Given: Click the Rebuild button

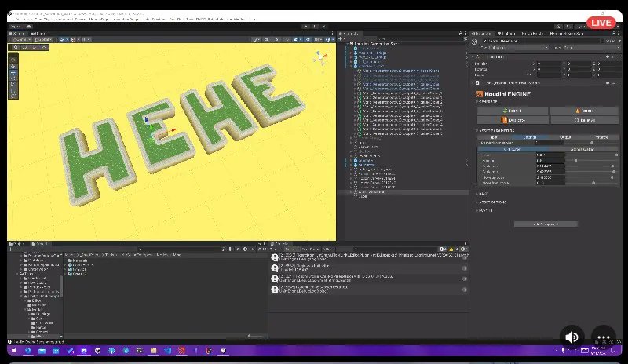Looking at the screenshot, I should (x=513, y=111).
